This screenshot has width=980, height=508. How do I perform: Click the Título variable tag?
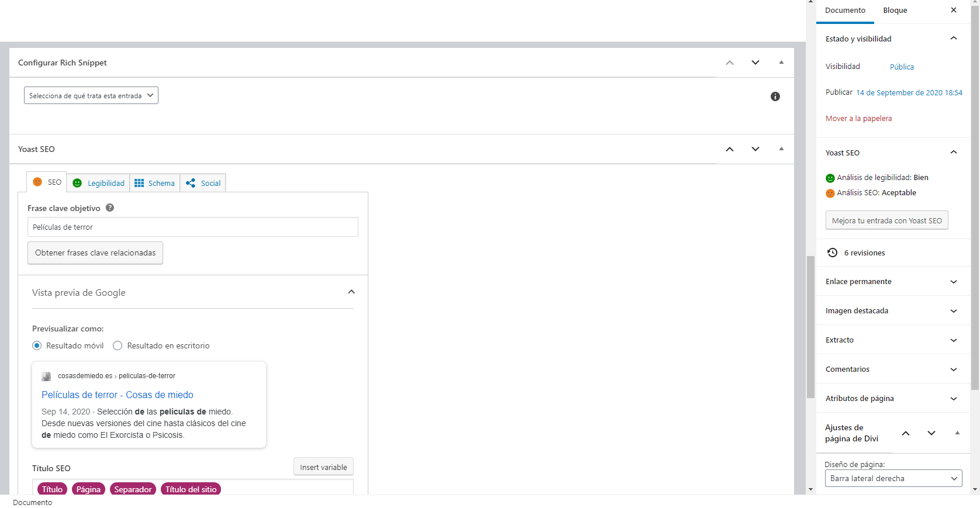tap(52, 489)
